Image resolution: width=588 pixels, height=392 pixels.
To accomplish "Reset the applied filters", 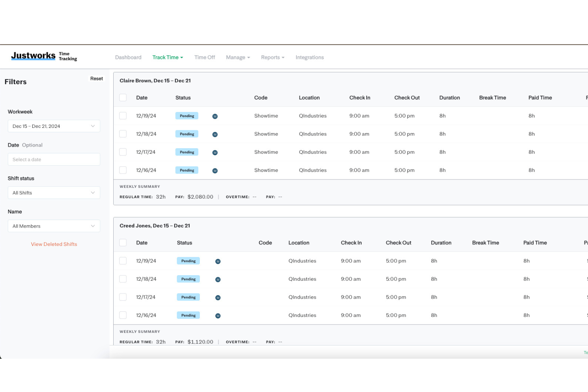I will pyautogui.click(x=97, y=79).
